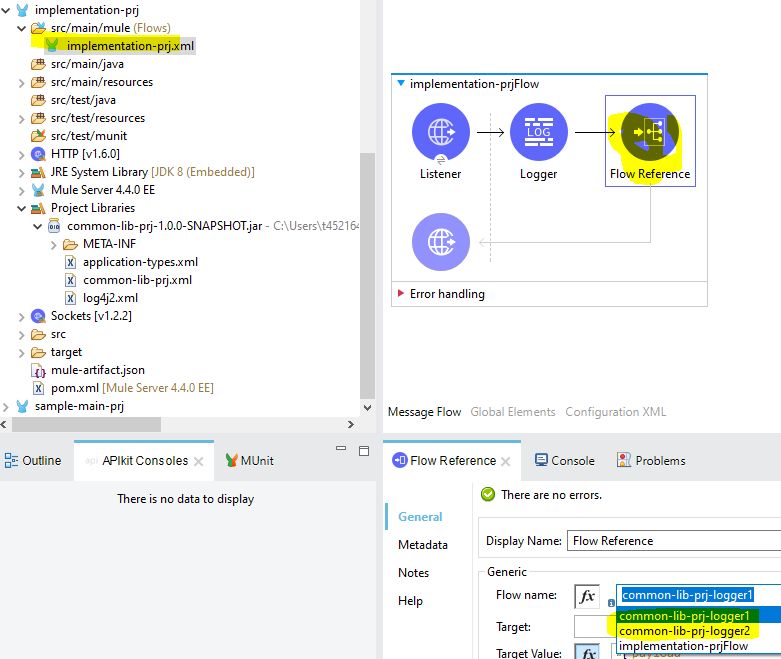This screenshot has height=659, width=781.
Task: Minimize the Outline panel group
Action: [x=341, y=448]
